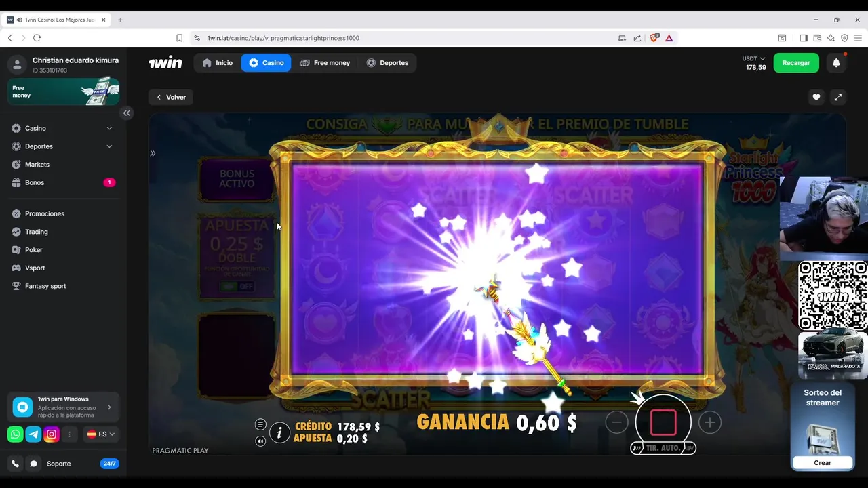Screen dimensions: 868x488
Task: Go back with Volver button
Action: [x=171, y=97]
